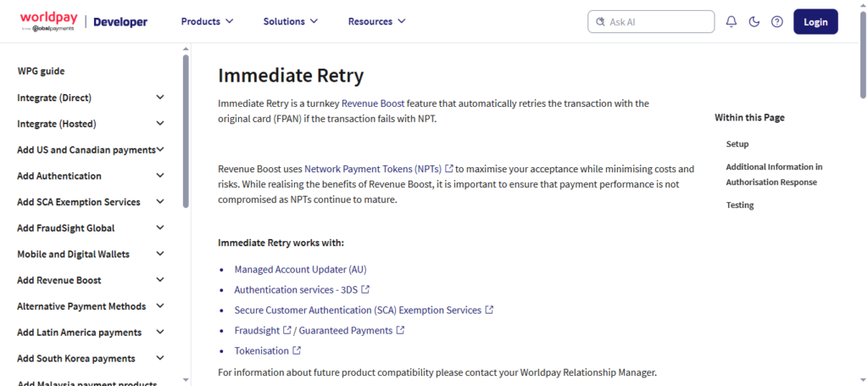Click the Login button
Screen dimensions: 868x386
tap(815, 21)
